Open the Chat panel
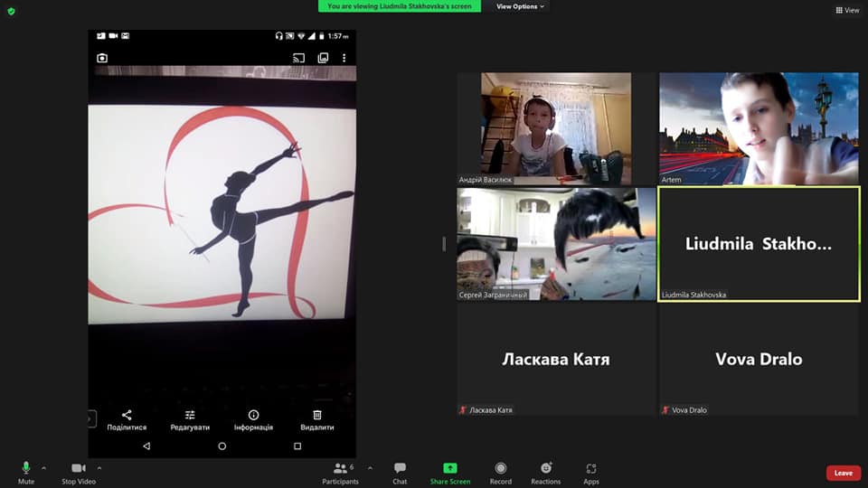Viewport: 868px width, 488px height. tap(400, 473)
